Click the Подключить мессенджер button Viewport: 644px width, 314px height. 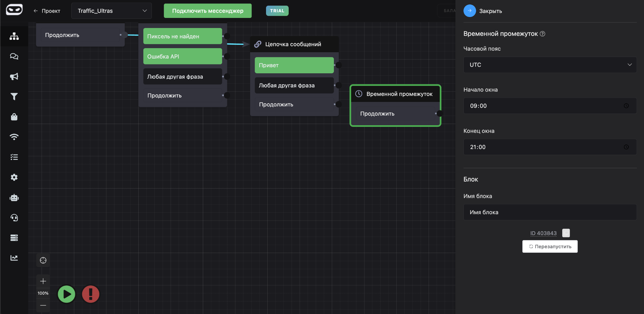tap(208, 11)
